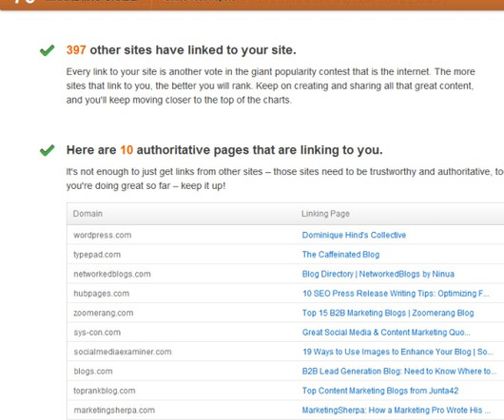Select the hubpages.com domain cell
This screenshot has width=504, height=420.
[101, 294]
